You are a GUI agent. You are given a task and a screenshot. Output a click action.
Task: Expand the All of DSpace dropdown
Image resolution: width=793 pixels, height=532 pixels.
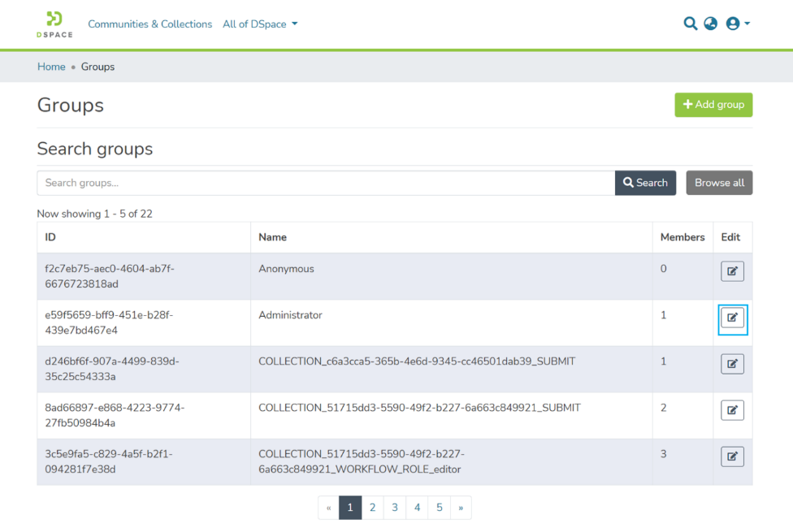[260, 24]
